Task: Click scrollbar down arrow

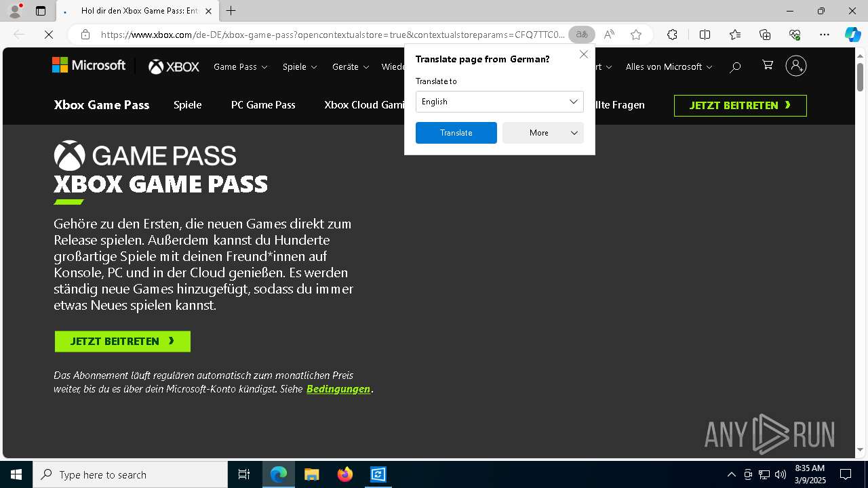Action: [861, 449]
